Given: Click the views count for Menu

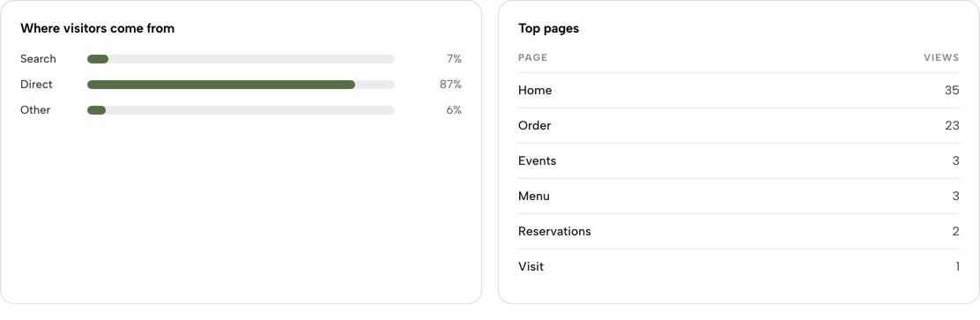Looking at the screenshot, I should [955, 197].
